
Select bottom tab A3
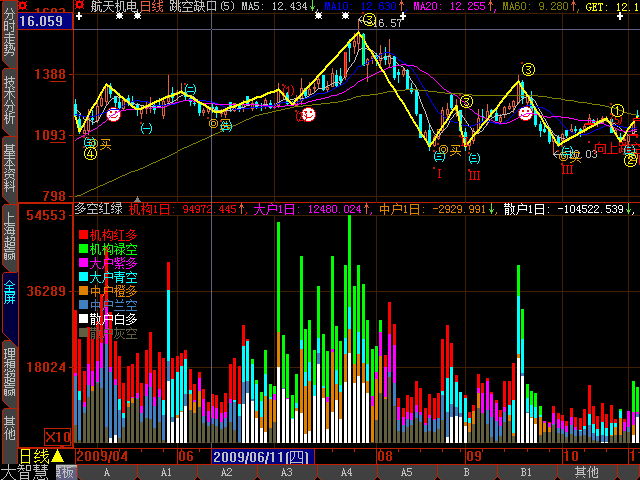[x=287, y=472]
